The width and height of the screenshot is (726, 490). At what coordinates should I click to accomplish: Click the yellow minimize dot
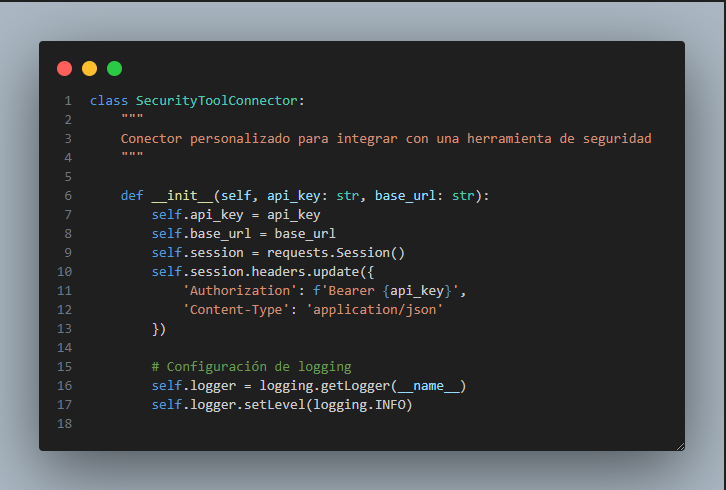pos(90,68)
